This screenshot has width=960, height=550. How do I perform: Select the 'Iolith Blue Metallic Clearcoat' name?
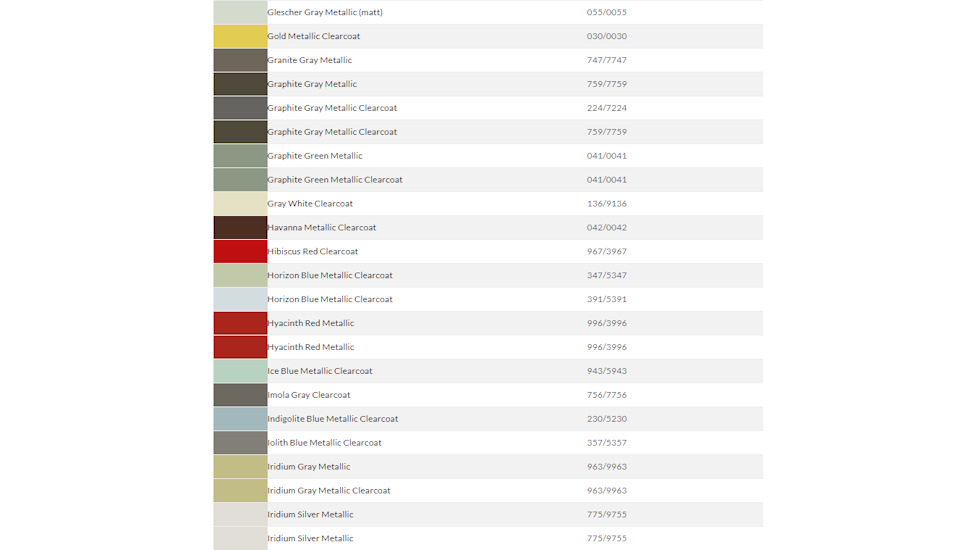pyautogui.click(x=324, y=442)
